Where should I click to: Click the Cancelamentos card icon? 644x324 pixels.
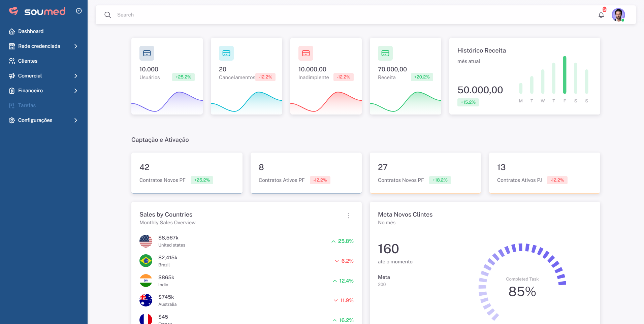pos(226,53)
